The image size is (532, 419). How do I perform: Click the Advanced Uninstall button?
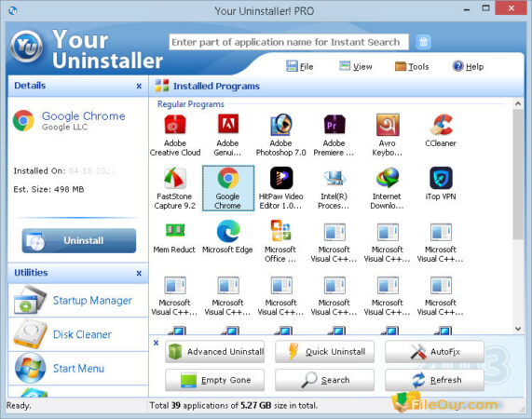(x=215, y=352)
